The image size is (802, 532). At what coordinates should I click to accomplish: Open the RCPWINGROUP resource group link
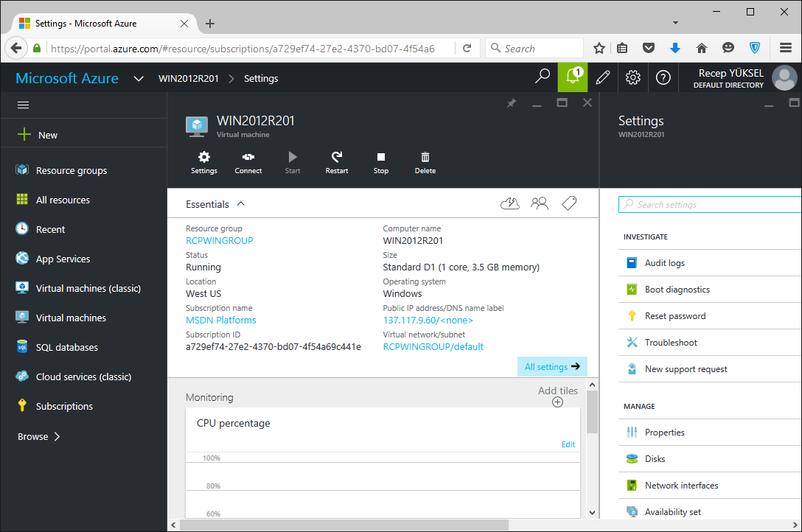[x=219, y=241]
